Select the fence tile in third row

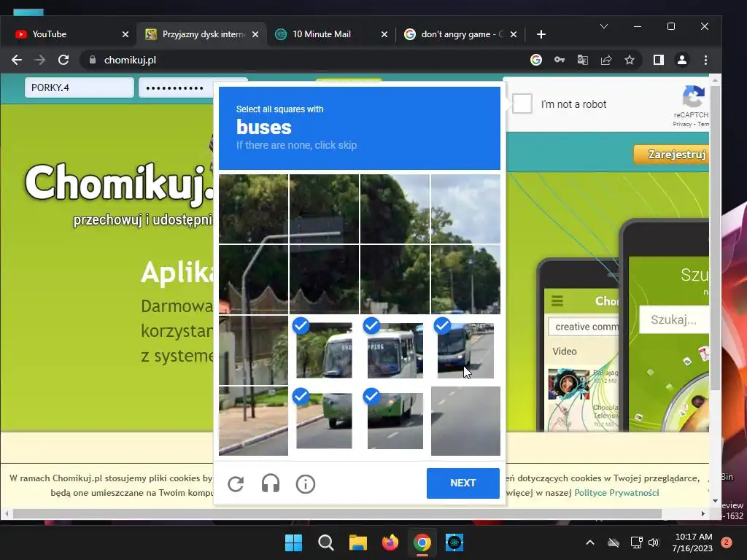[x=253, y=350]
